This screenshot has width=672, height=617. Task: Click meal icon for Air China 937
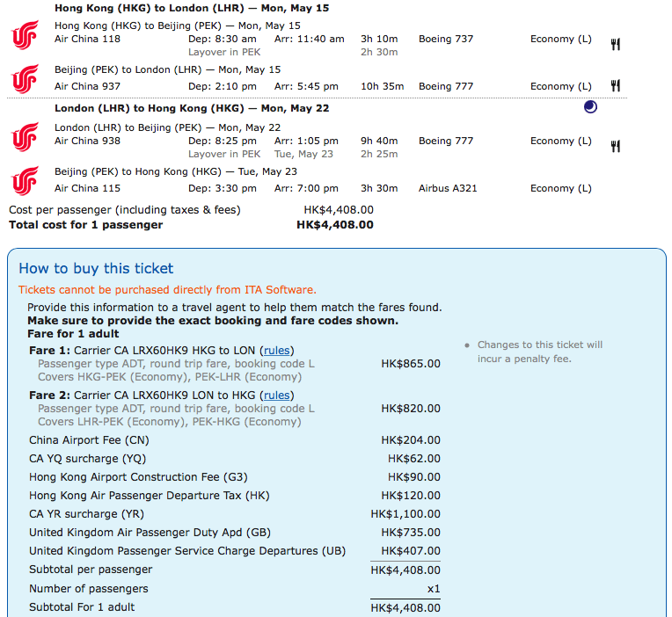(x=616, y=85)
